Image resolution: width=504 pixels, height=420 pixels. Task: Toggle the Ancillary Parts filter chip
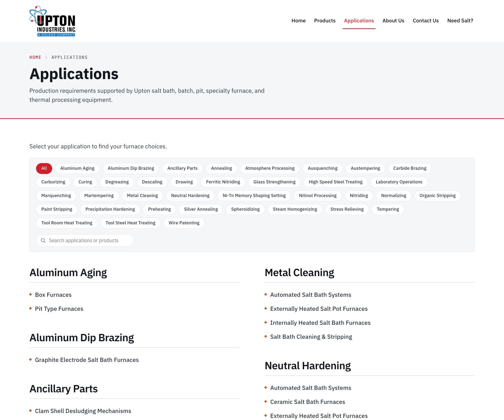click(x=182, y=168)
